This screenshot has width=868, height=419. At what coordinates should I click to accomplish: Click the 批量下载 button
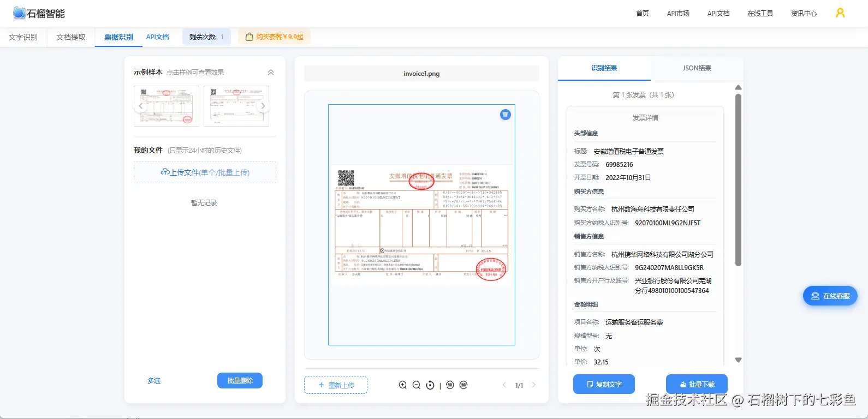tap(697, 384)
